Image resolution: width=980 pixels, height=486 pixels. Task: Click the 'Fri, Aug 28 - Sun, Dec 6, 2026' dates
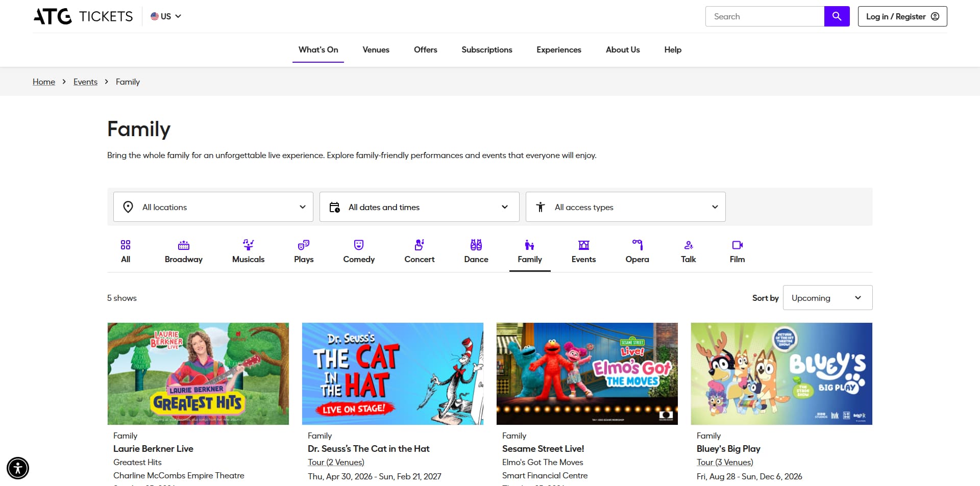[x=749, y=476]
